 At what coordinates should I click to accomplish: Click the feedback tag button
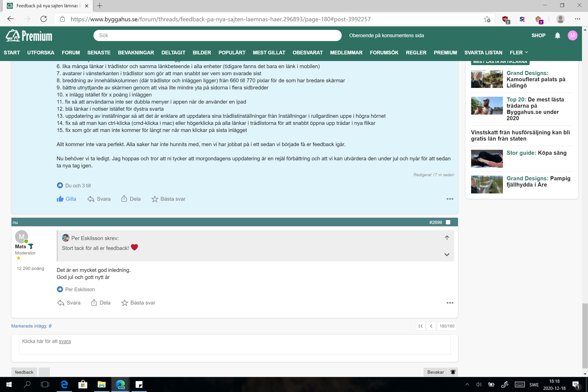pyautogui.click(x=24, y=372)
